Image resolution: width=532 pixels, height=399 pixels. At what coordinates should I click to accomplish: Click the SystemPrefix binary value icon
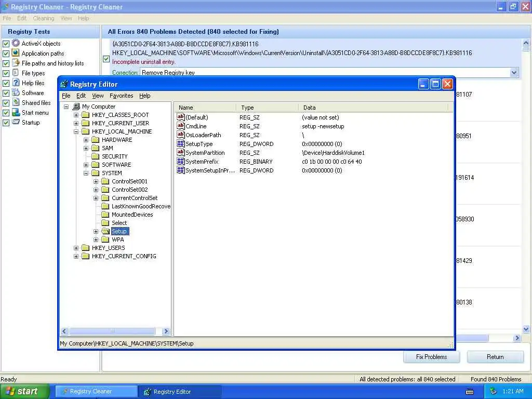(x=180, y=161)
